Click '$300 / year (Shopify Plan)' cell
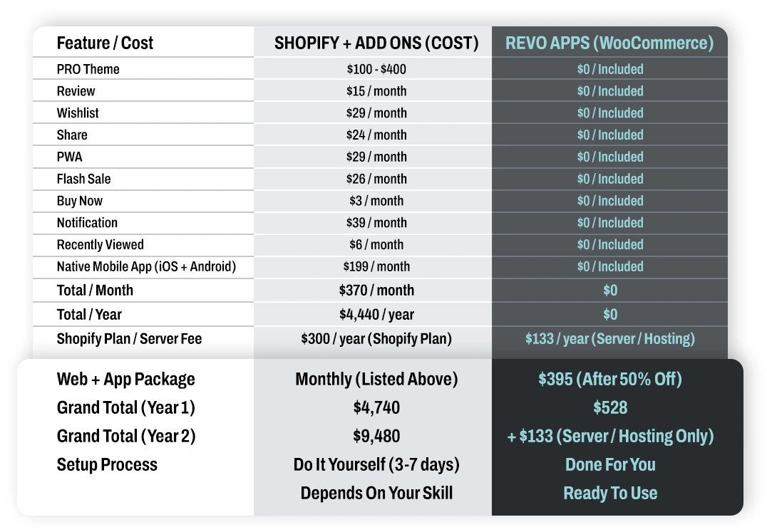Screen dimensions: 767x532 376,339
